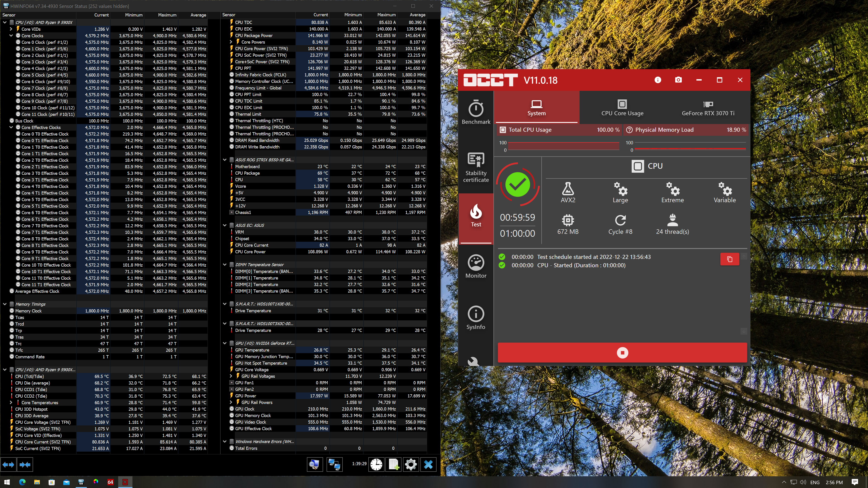Click right pane Average column header
The width and height of the screenshot is (868, 488).
coord(412,15)
